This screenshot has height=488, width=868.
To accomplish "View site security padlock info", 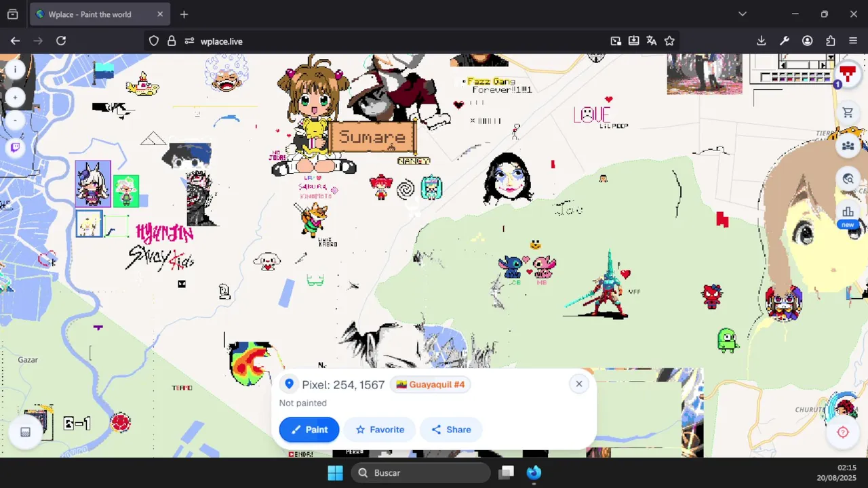I will (172, 41).
